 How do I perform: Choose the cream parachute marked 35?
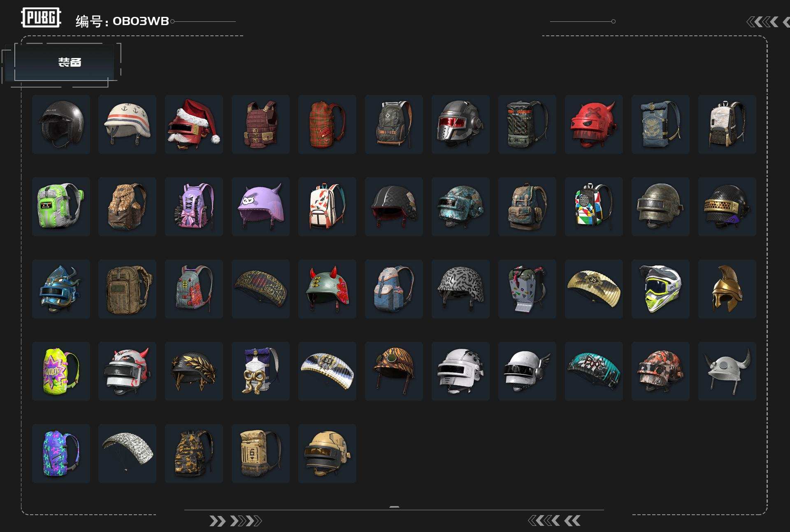594,289
